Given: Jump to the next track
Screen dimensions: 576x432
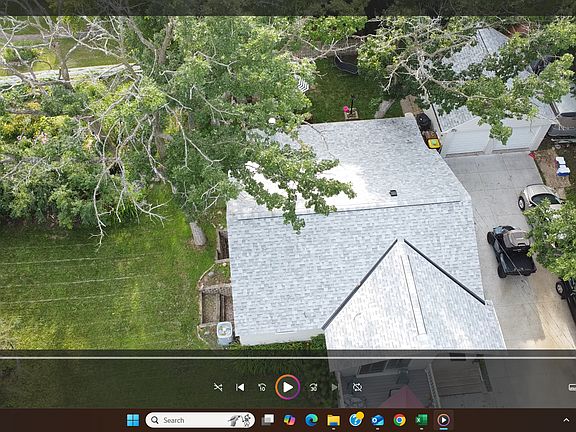Looking at the screenshot, I should click(335, 387).
